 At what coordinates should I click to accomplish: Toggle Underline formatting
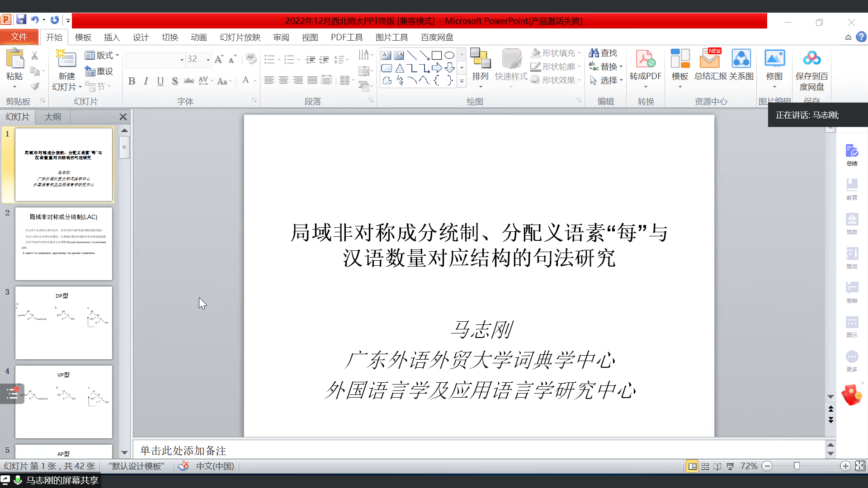[160, 81]
